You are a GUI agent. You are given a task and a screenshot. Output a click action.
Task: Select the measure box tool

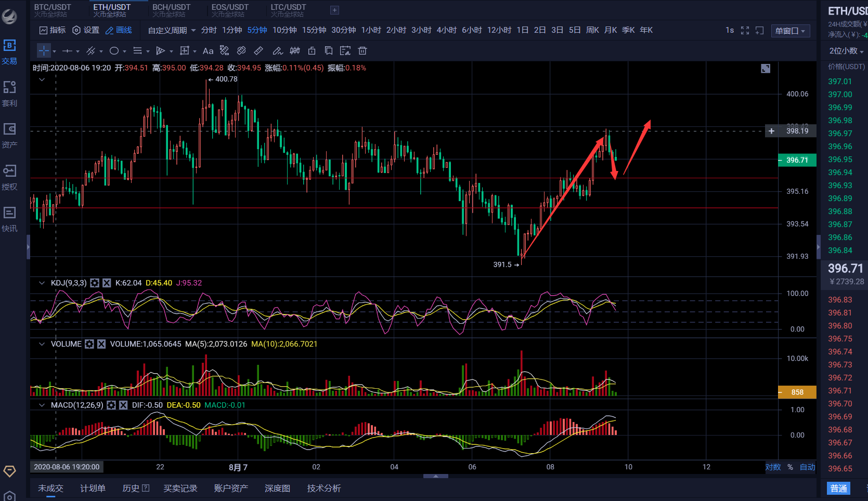(184, 51)
